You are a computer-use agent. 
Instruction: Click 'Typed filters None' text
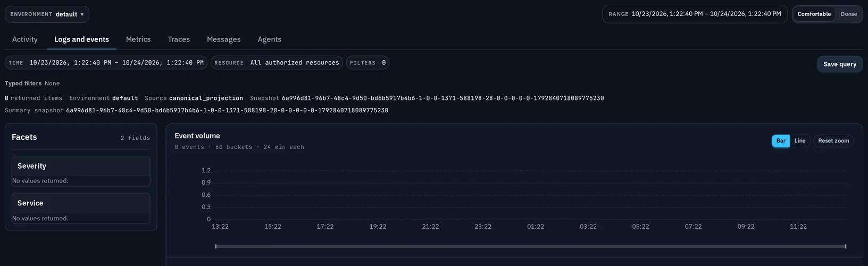tap(32, 84)
